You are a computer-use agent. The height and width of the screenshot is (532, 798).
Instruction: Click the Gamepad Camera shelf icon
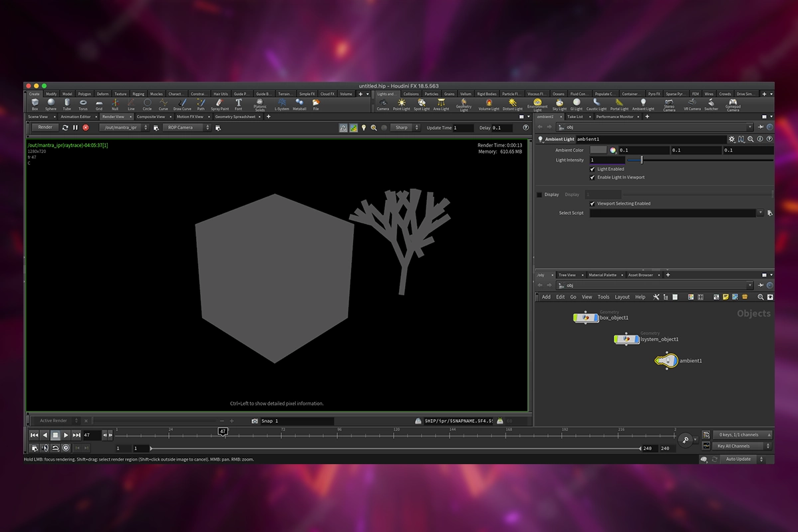pos(733,103)
